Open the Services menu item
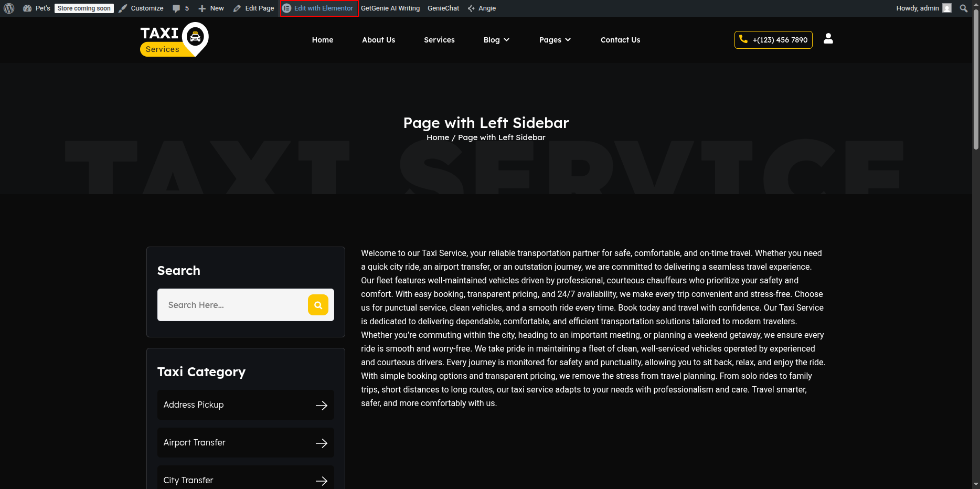980x489 pixels. [x=440, y=40]
